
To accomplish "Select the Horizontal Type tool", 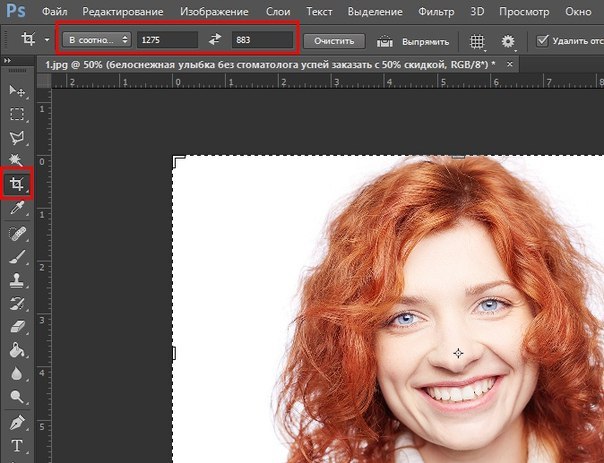I will pyautogui.click(x=17, y=445).
